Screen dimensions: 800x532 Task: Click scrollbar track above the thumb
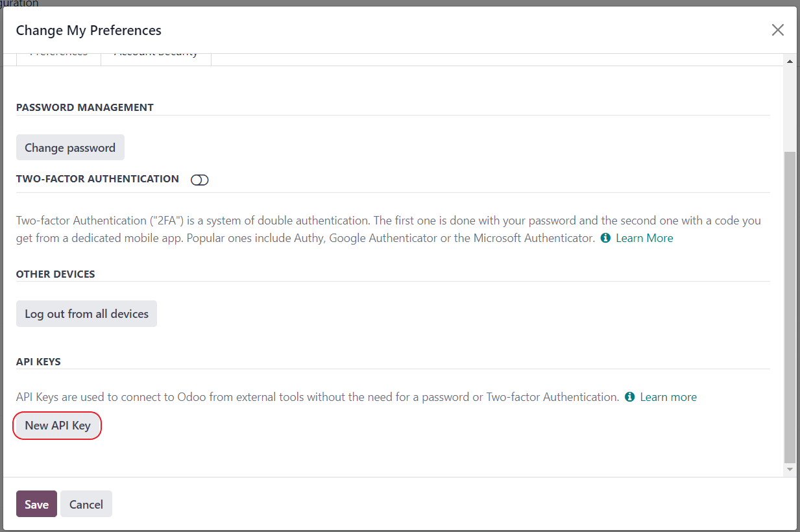[x=790, y=104]
